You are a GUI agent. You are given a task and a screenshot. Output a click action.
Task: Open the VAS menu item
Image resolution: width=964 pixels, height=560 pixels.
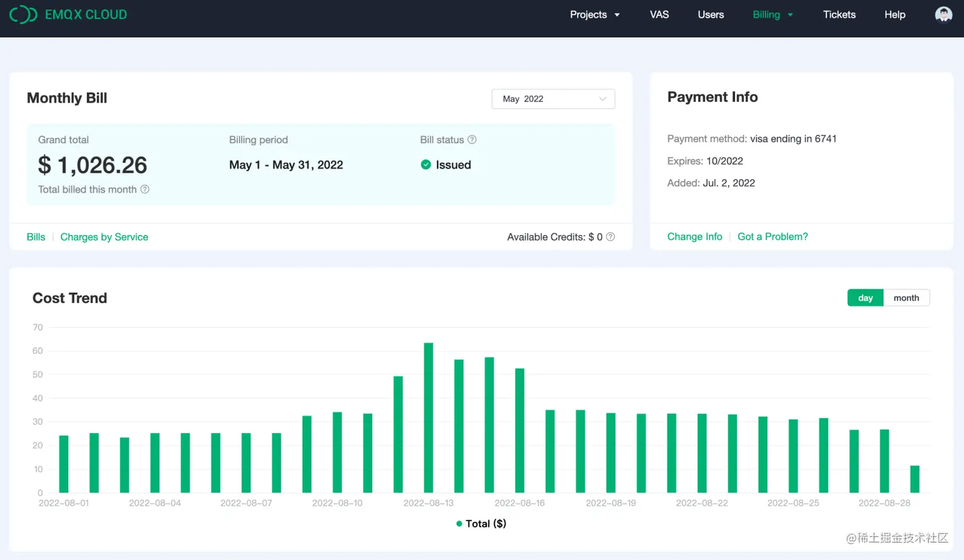659,15
